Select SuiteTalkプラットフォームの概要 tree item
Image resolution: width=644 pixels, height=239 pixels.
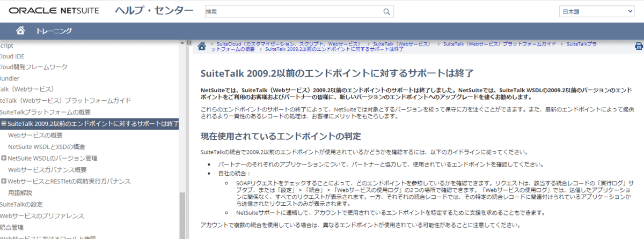point(45,112)
